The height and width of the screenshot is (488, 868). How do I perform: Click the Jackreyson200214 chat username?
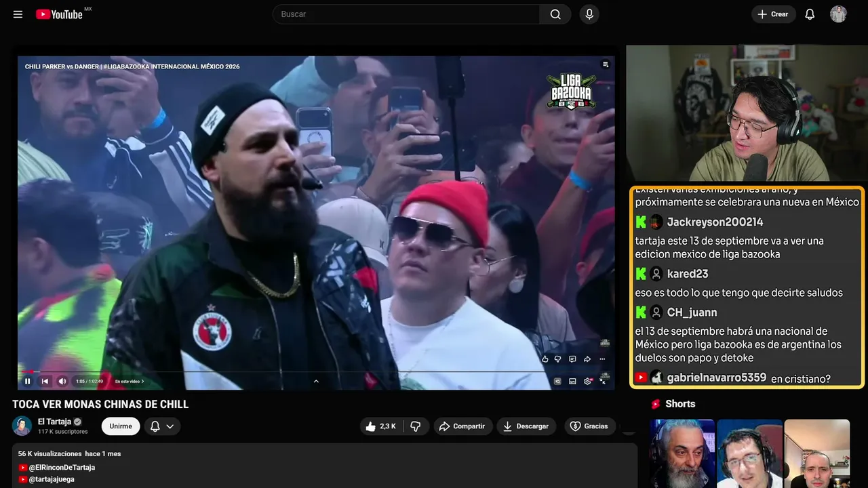tap(715, 222)
